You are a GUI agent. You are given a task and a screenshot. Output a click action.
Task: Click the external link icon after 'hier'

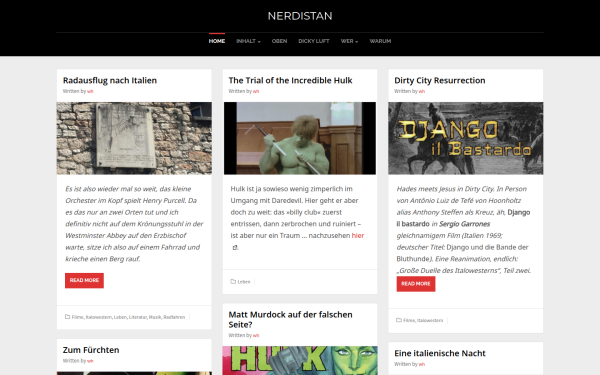pos(235,248)
